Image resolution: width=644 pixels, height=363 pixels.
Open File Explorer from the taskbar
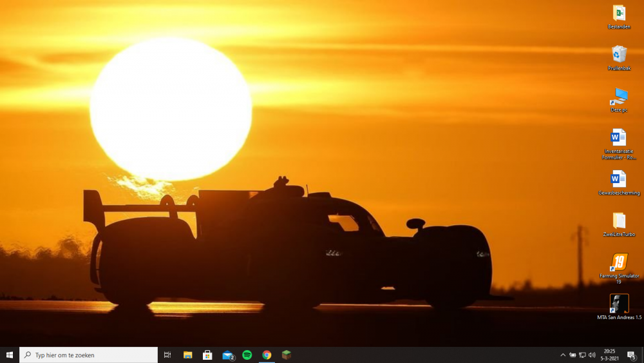(x=188, y=355)
